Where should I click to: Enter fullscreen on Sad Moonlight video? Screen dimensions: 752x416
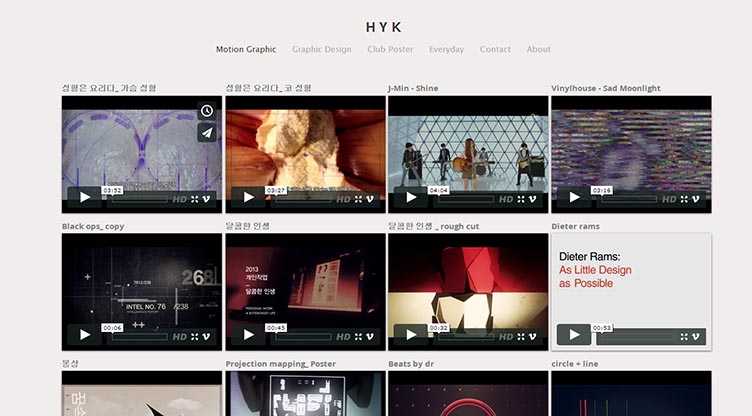684,199
